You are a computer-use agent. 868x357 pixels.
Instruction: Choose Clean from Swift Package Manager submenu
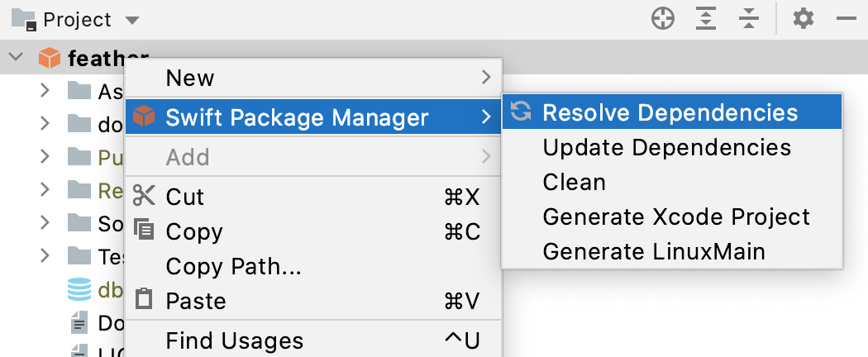point(574,182)
